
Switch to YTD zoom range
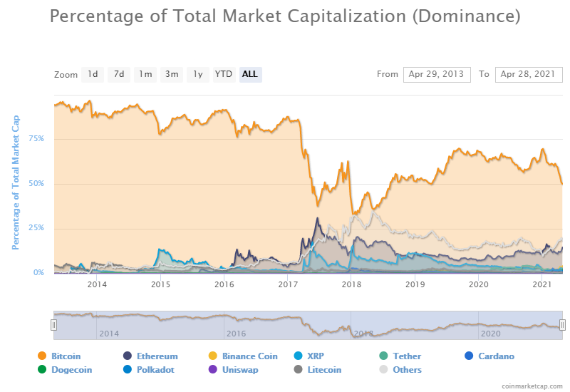tap(224, 75)
